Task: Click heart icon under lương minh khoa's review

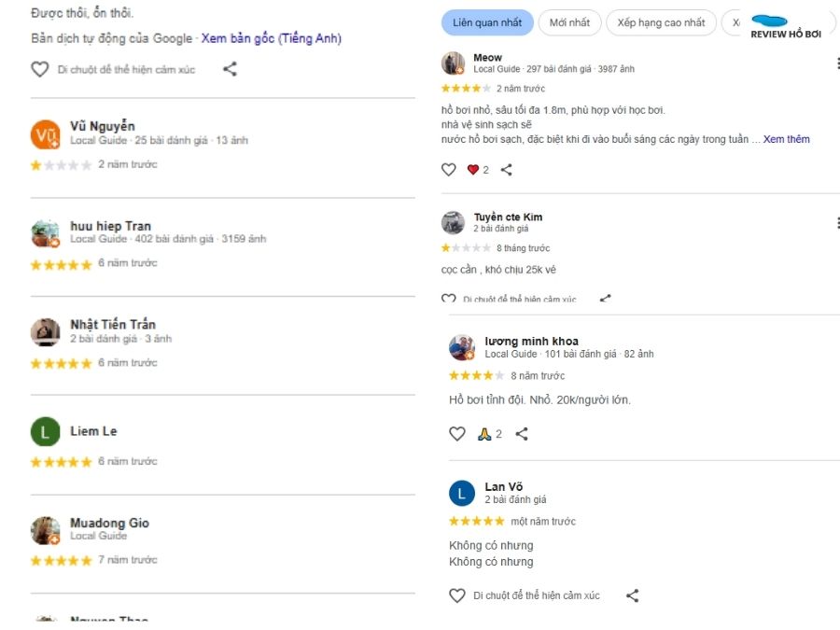Action: click(457, 434)
